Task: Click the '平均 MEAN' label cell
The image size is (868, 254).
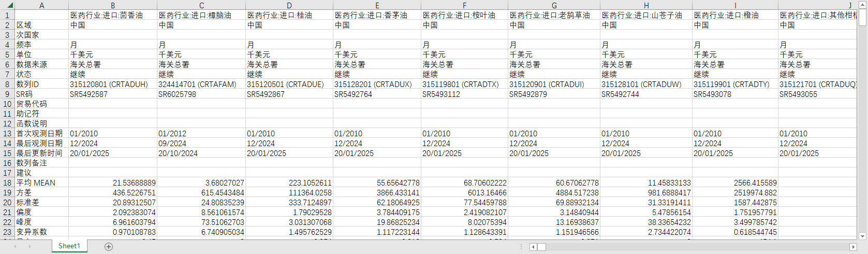Action: coord(41,182)
